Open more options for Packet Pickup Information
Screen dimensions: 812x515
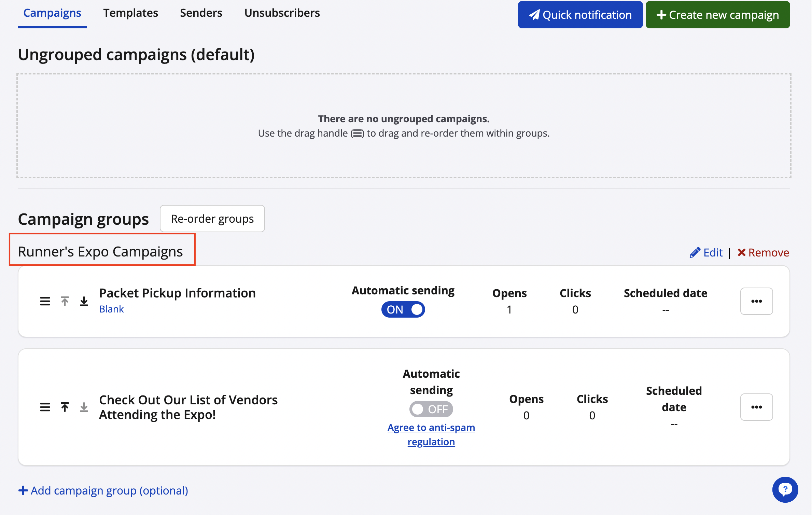click(x=756, y=301)
